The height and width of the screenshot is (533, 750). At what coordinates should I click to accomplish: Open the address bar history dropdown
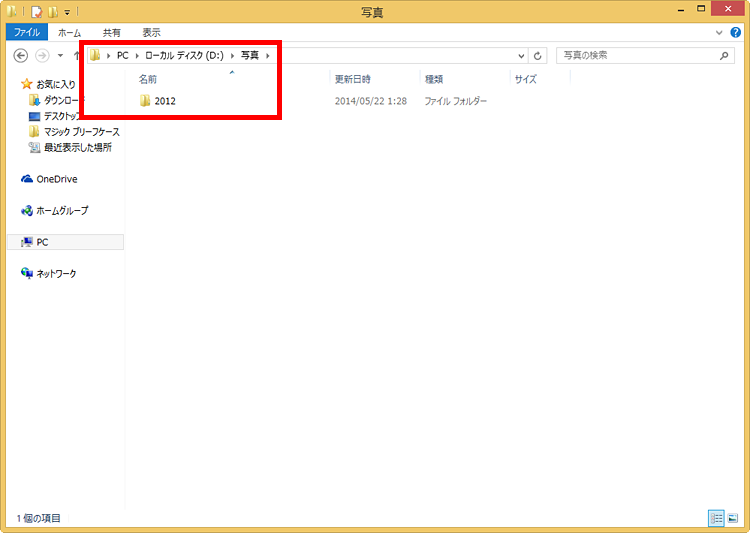point(521,56)
